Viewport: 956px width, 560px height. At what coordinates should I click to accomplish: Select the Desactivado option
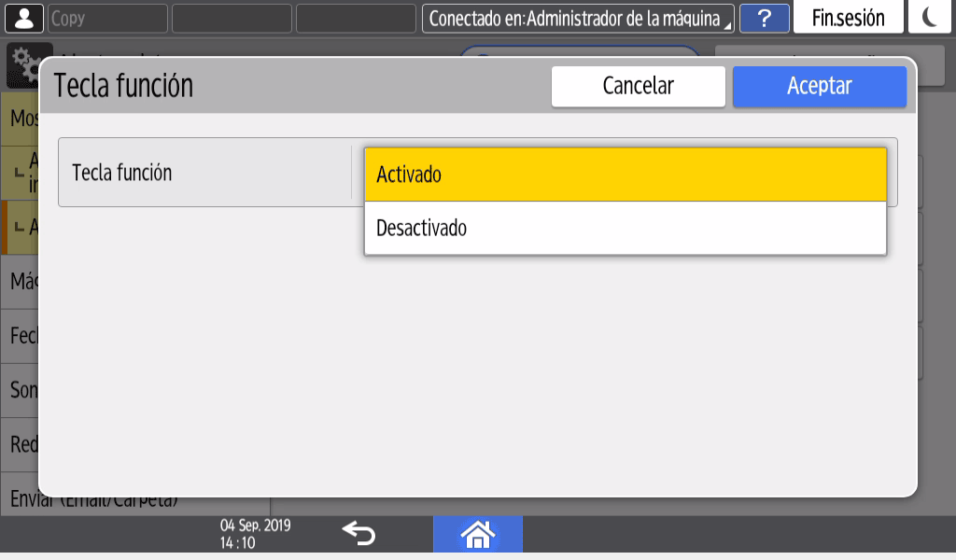(x=625, y=228)
